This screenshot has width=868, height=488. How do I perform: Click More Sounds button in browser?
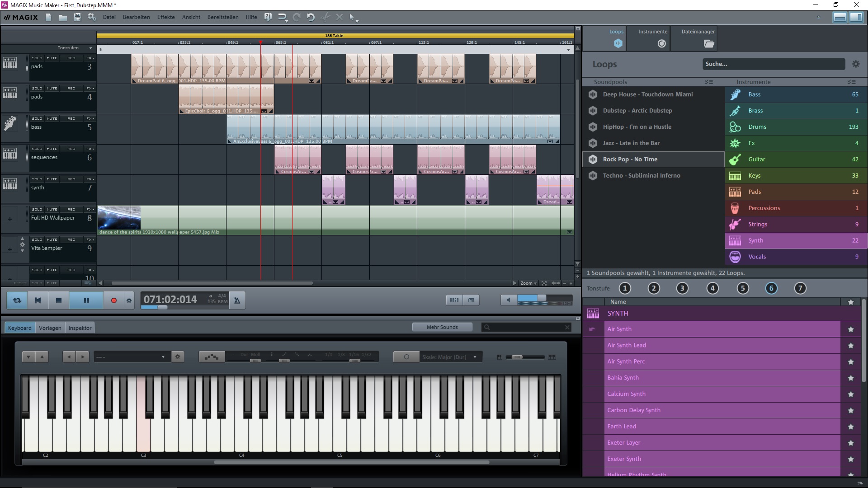(442, 327)
